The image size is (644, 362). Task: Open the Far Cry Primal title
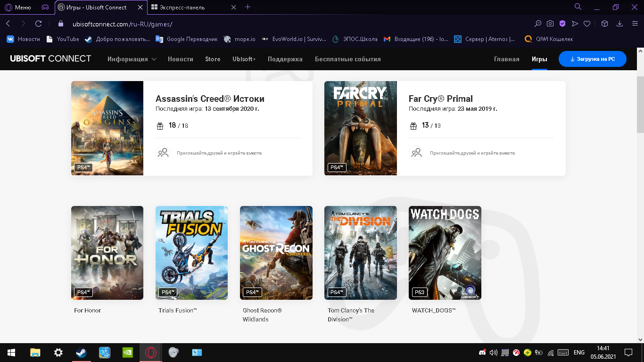441,99
